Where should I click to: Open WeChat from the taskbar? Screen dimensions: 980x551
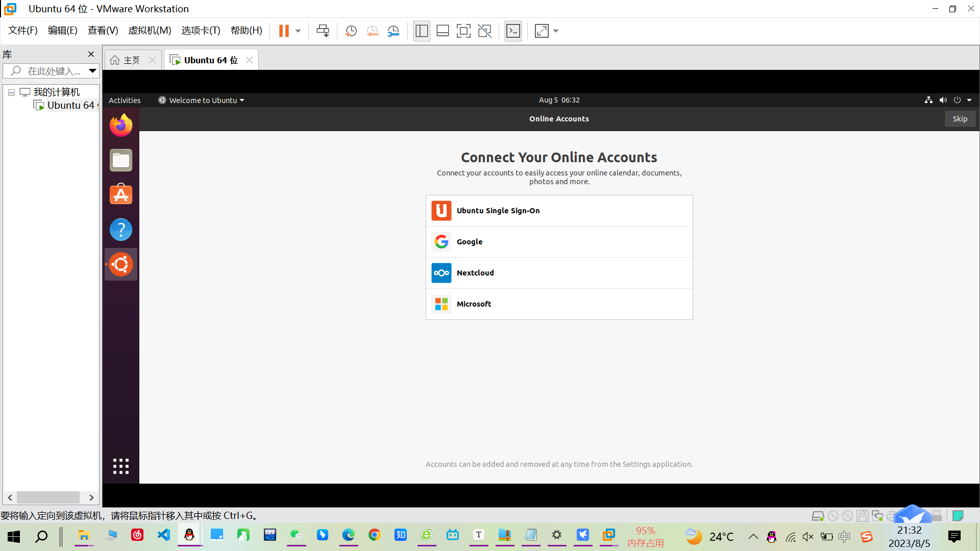coord(296,535)
